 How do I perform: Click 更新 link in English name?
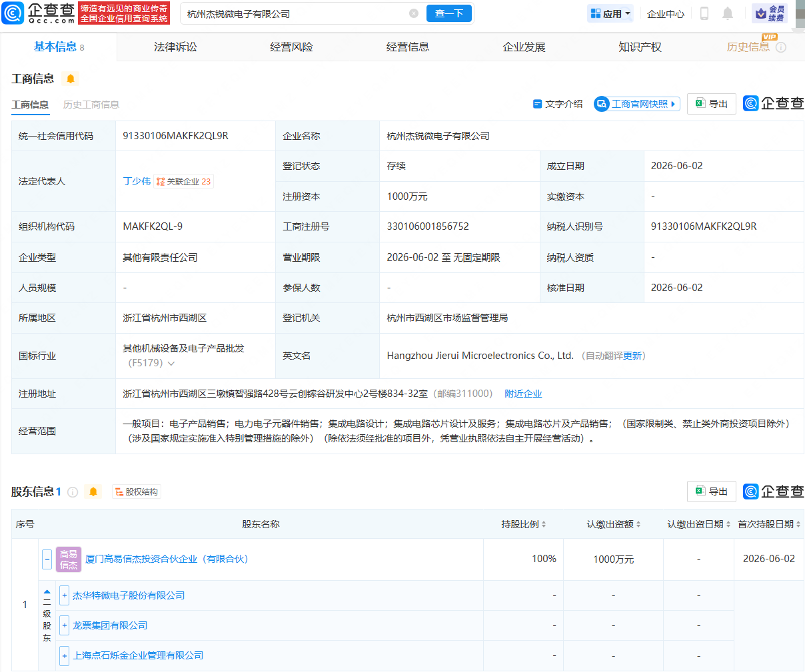[632, 356]
